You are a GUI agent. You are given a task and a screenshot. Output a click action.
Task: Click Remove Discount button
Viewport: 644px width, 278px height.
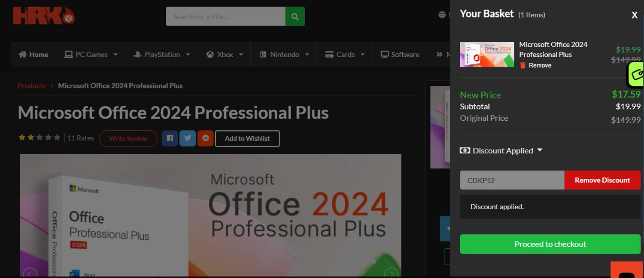602,180
